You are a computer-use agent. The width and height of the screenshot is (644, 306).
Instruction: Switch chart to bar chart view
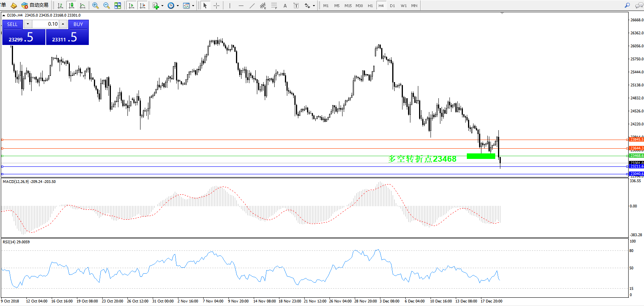[x=60, y=6]
